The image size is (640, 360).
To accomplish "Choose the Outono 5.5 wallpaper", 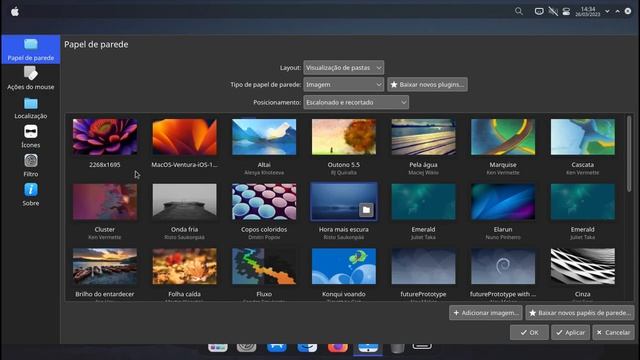I will (344, 137).
